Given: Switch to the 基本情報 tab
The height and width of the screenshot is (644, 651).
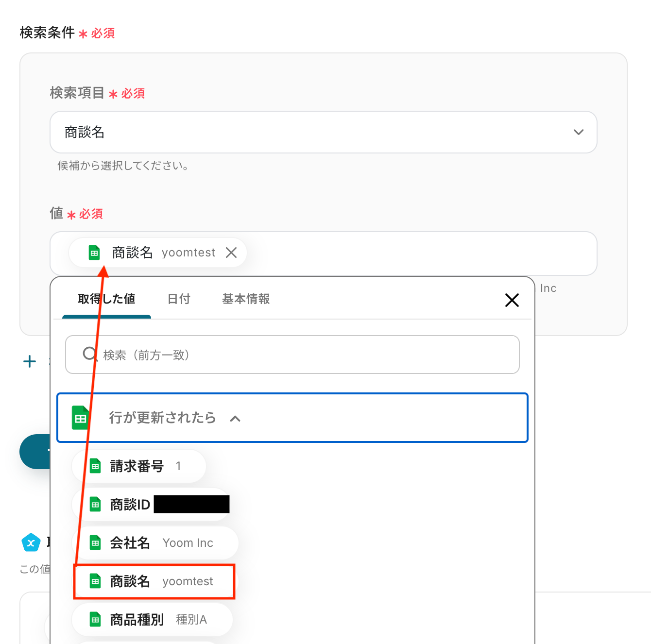Looking at the screenshot, I should 246,299.
